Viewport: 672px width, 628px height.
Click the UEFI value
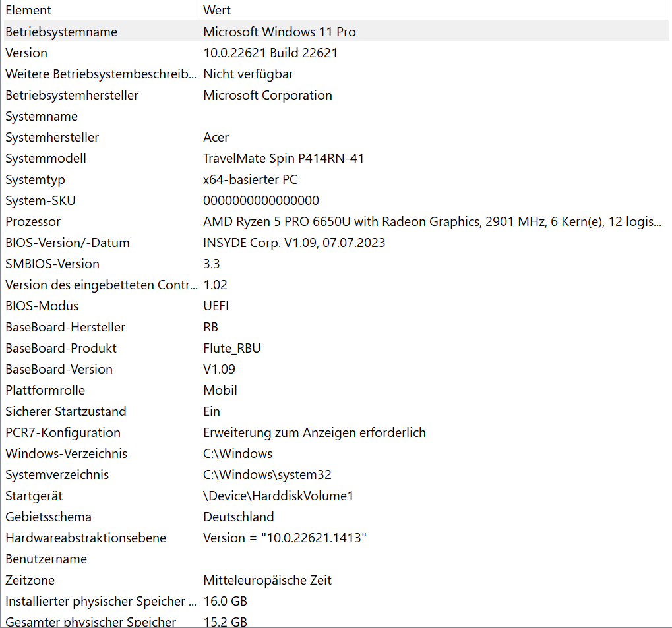pyautogui.click(x=216, y=306)
